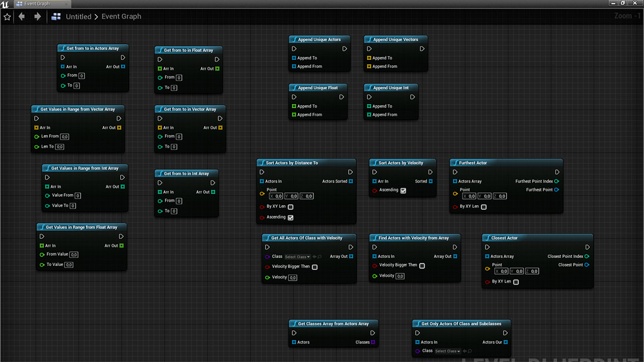Image resolution: width=644 pixels, height=362 pixels.
Task: Click reset arrow beside Get Only Actors class dropdown
Action: (x=465, y=351)
